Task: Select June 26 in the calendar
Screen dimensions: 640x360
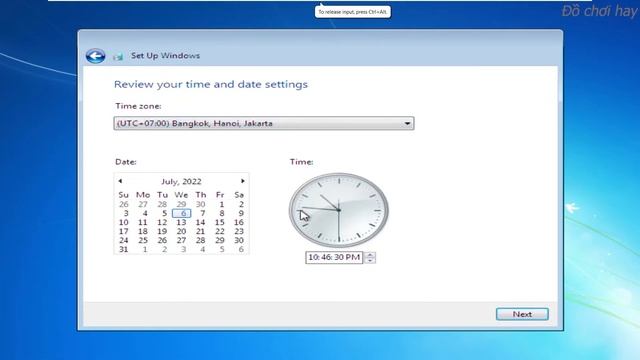Action: click(123, 204)
